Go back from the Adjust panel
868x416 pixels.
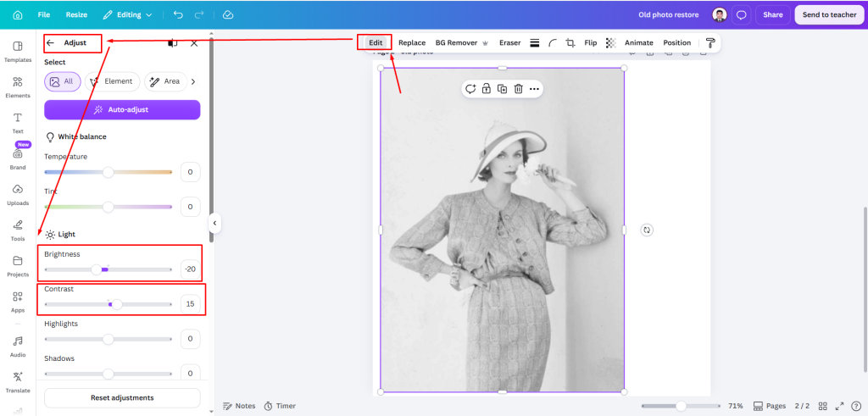click(x=50, y=42)
